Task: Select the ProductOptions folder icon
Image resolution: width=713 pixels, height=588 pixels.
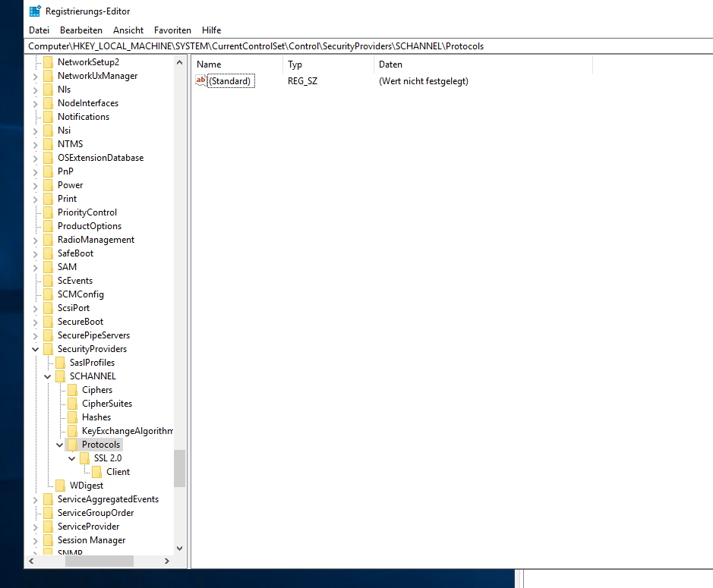Action: click(48, 226)
